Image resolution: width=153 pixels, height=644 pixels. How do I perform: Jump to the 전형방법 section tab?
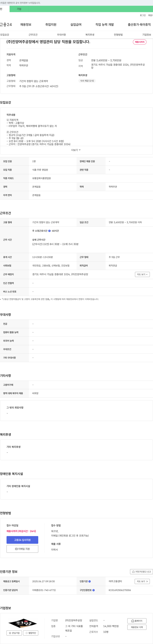pos(118,35)
